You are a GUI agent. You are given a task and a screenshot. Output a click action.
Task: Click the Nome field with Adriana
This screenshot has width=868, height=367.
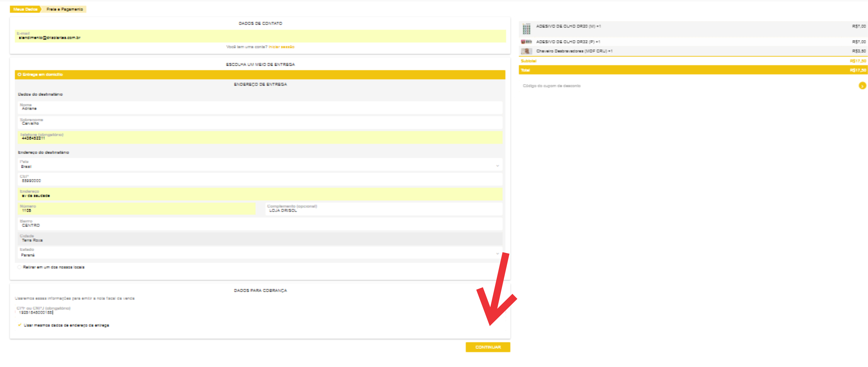point(260,107)
